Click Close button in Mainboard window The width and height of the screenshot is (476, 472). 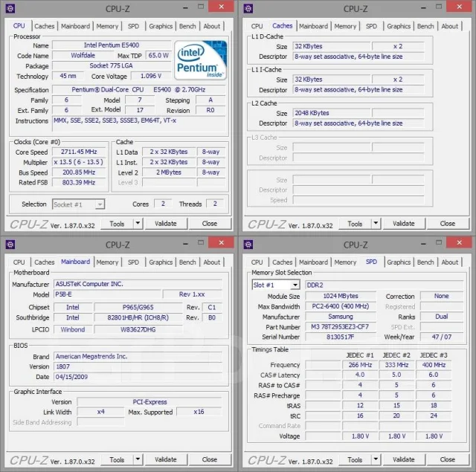pyautogui.click(x=210, y=459)
